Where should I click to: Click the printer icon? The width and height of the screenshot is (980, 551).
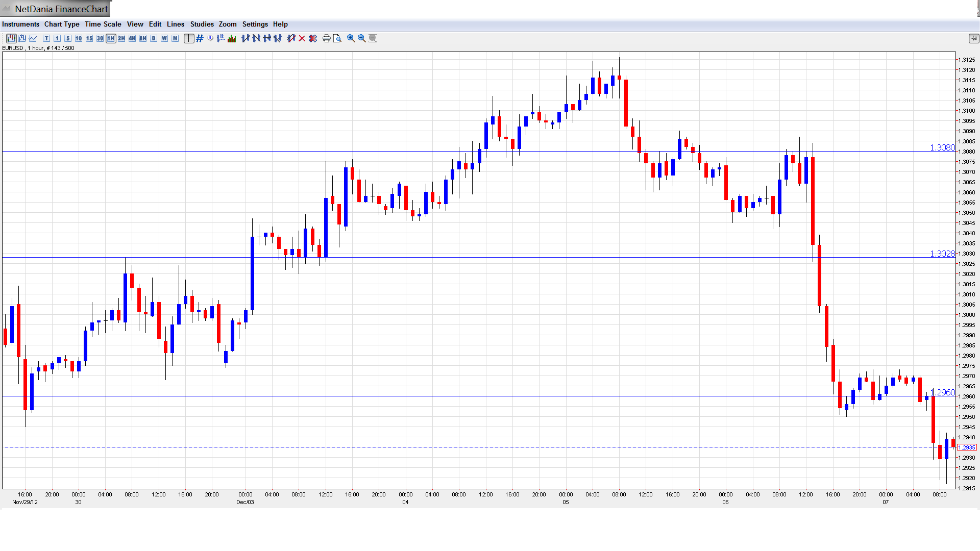click(x=327, y=38)
